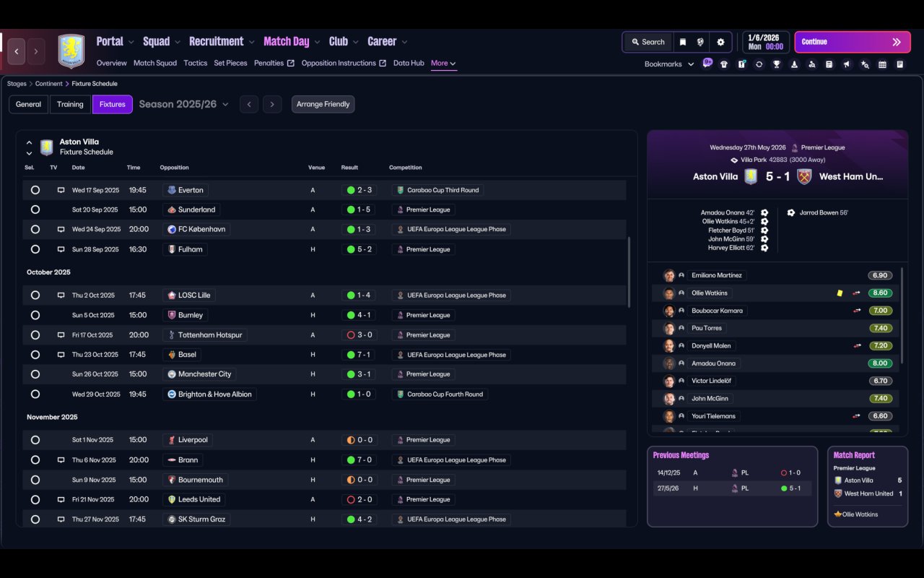
Task: Click substitution arrow icon on Donyell Malen row
Action: click(857, 346)
